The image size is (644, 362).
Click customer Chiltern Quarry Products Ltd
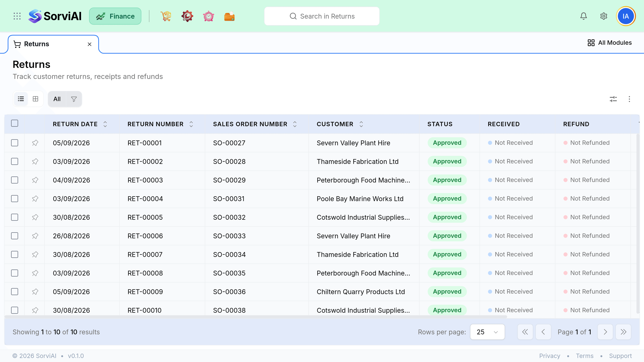tap(361, 292)
